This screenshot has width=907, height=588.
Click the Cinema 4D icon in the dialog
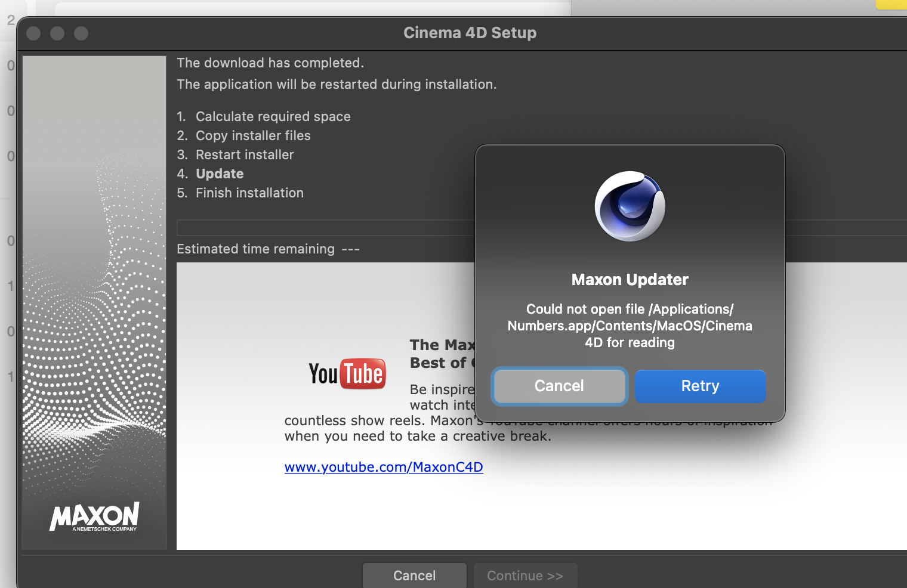click(x=630, y=206)
